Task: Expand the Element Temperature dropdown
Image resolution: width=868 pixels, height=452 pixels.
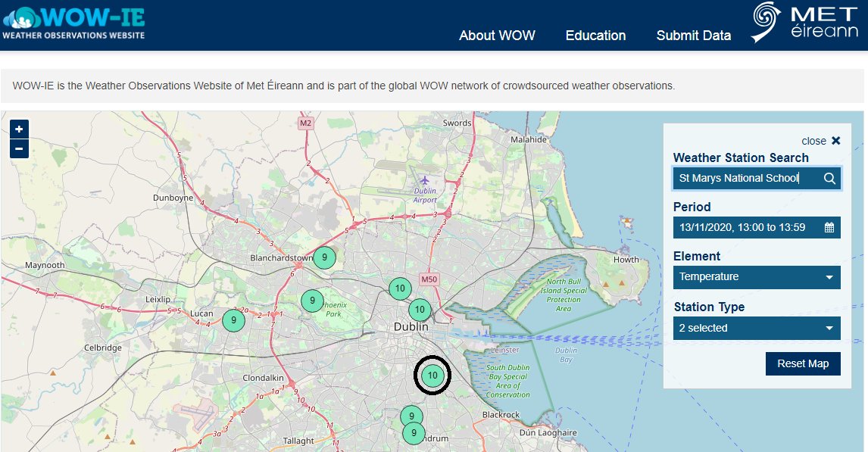Action: click(757, 277)
